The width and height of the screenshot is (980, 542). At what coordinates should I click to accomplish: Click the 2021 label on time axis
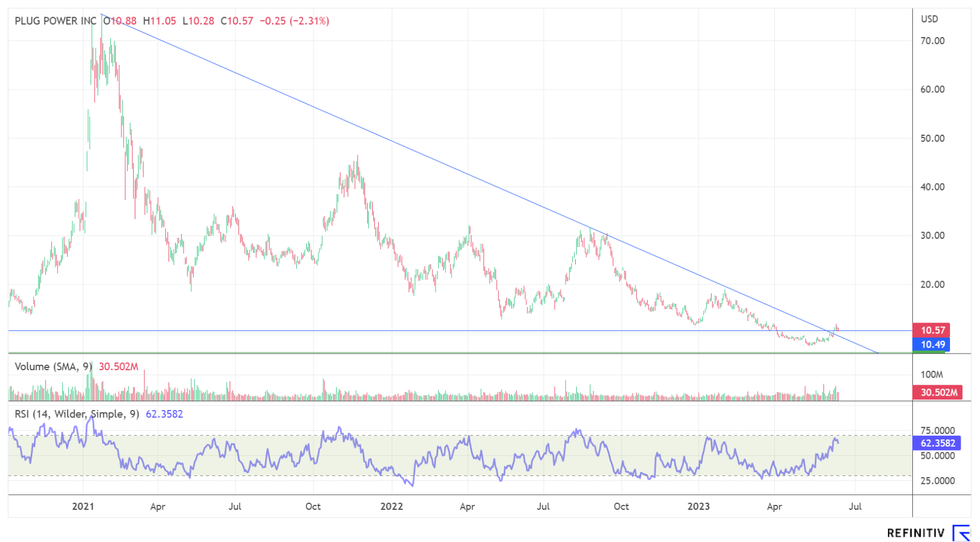click(83, 506)
